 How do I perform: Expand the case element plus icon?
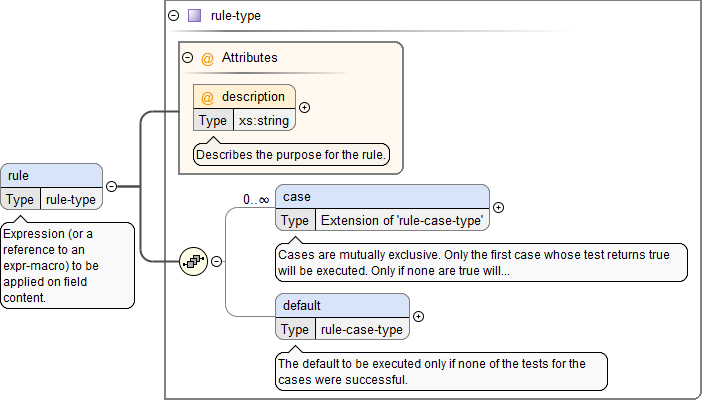click(498, 208)
